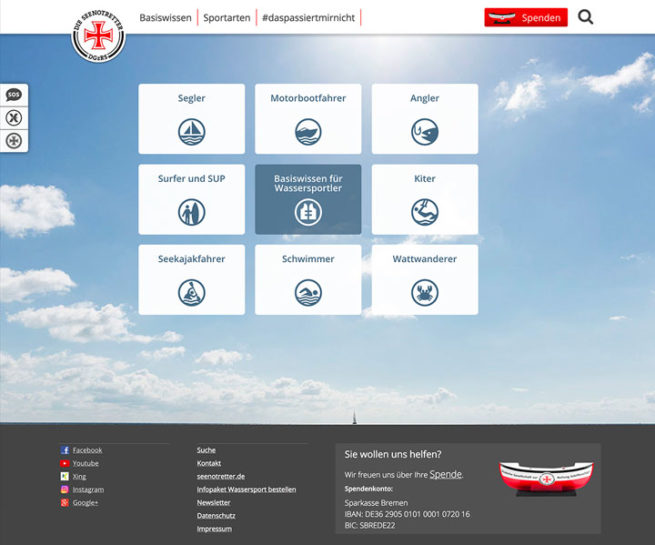This screenshot has height=545, width=655.
Task: Click the 'Sie wollen uns helfen?' heading
Action: [x=393, y=454]
